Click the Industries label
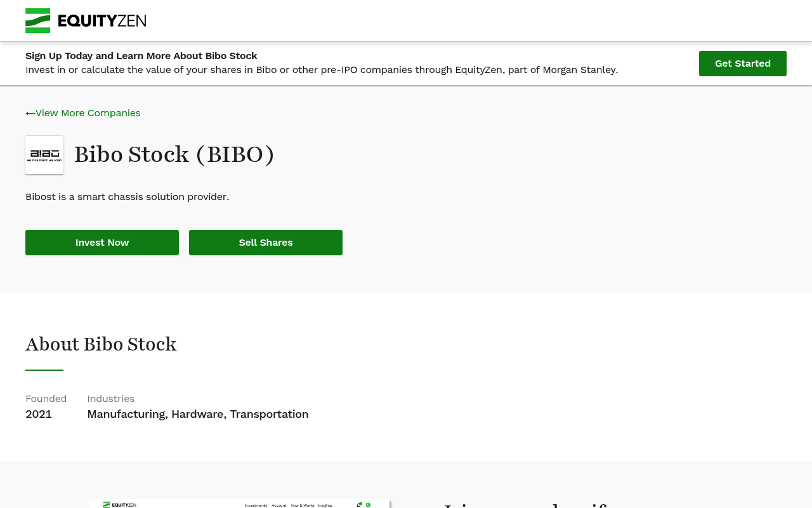This screenshot has height=508, width=812. pyautogui.click(x=111, y=399)
